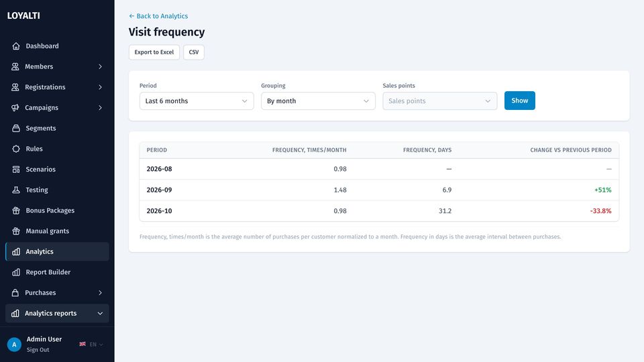
Task: Click the FREQUENCY, DAYS column header
Action: point(427,149)
